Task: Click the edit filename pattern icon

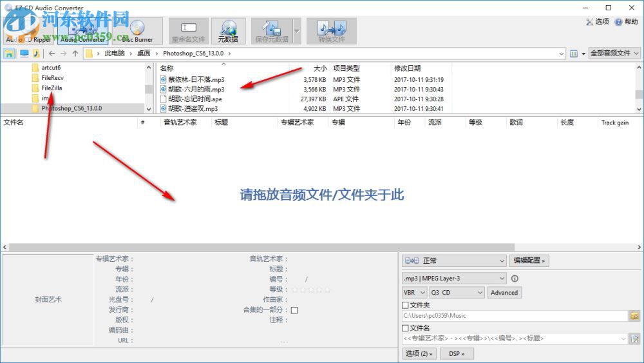Action: pos(635,338)
